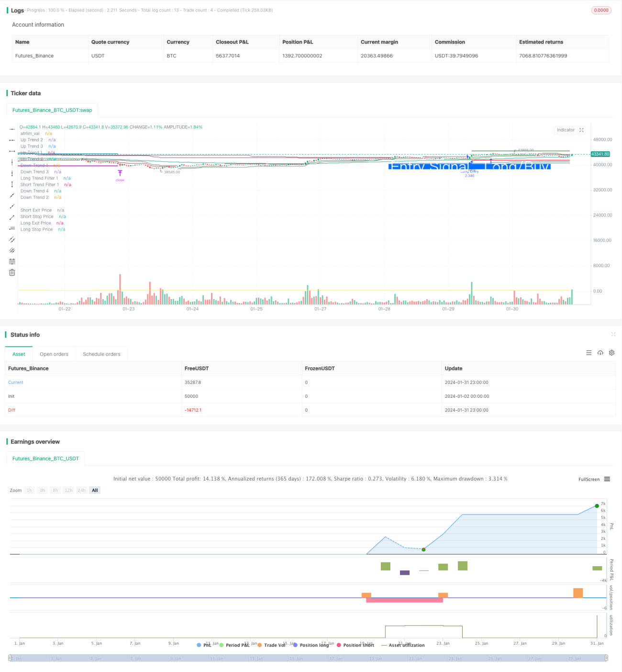Select the Fibonacci levels drawing tool
622x672 pixels.
pos(12,261)
